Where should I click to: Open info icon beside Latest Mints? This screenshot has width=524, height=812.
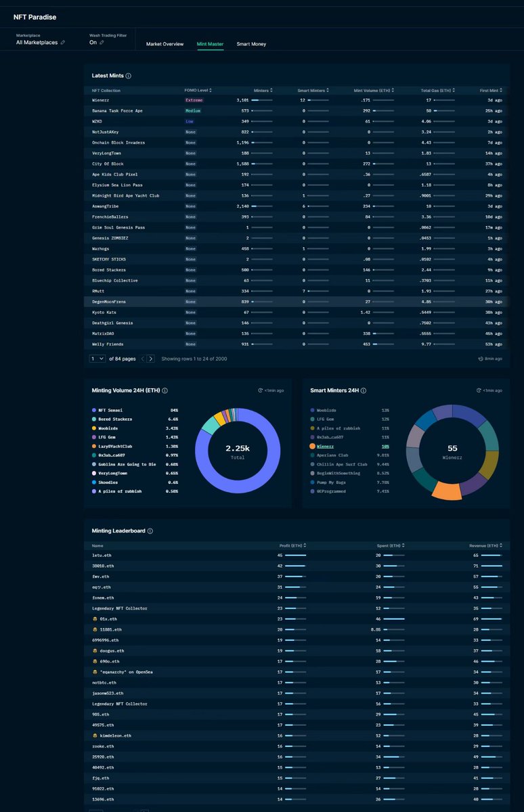pos(129,76)
